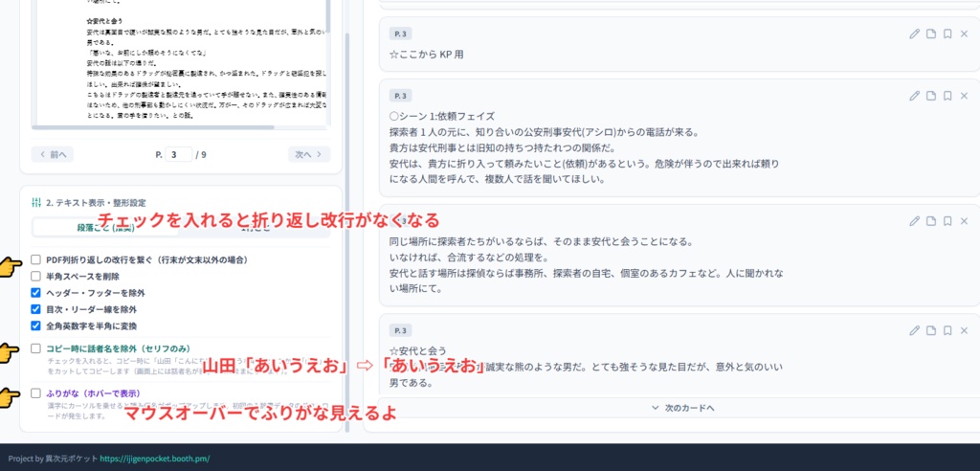Delete the '☆安代と会う' card

[x=964, y=330]
